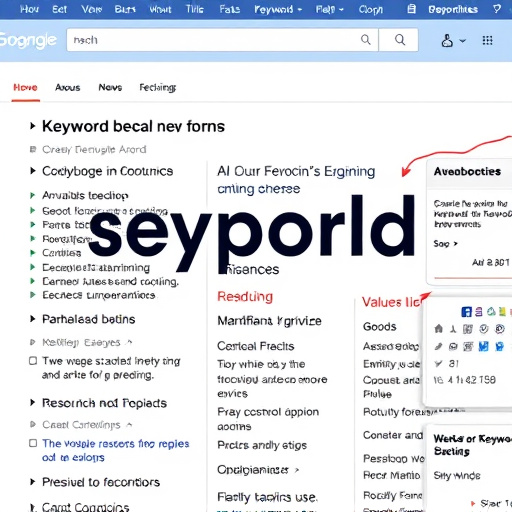This screenshot has height=512, width=512.
Task: Open the apps grid icon
Action: [x=487, y=41]
